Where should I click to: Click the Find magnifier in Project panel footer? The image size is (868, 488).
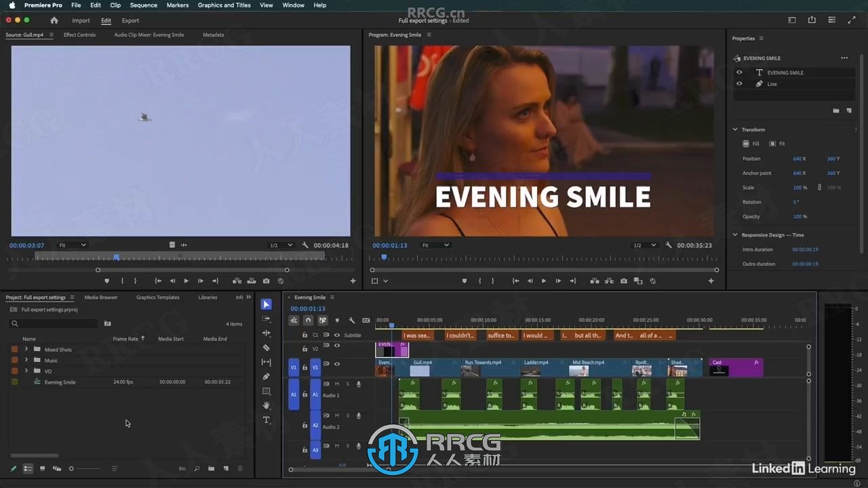197,468
